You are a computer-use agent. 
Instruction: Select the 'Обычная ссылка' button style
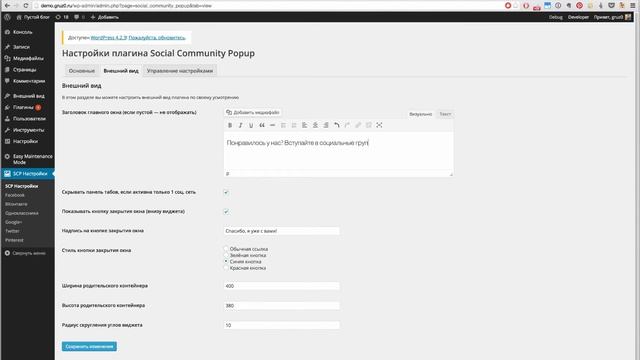pos(226,249)
